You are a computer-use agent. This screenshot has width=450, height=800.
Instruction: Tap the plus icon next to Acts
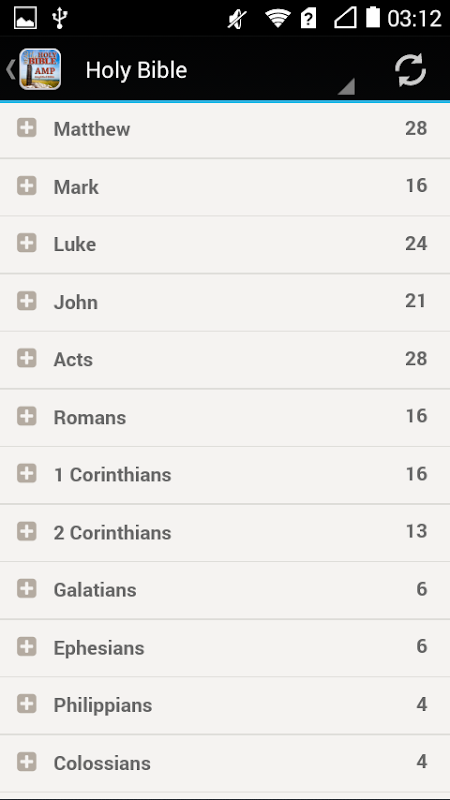pos(27,358)
